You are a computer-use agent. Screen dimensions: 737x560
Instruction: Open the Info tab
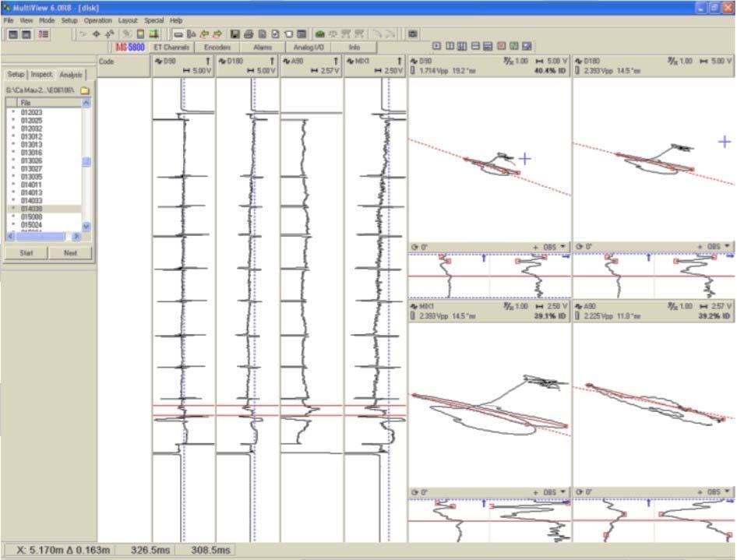pyautogui.click(x=354, y=47)
